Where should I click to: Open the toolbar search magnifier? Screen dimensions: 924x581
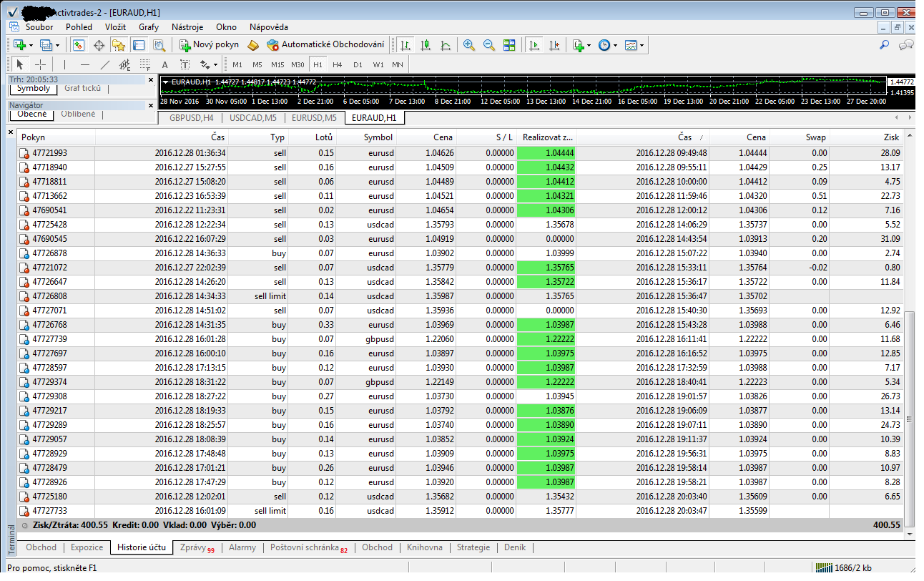(885, 45)
